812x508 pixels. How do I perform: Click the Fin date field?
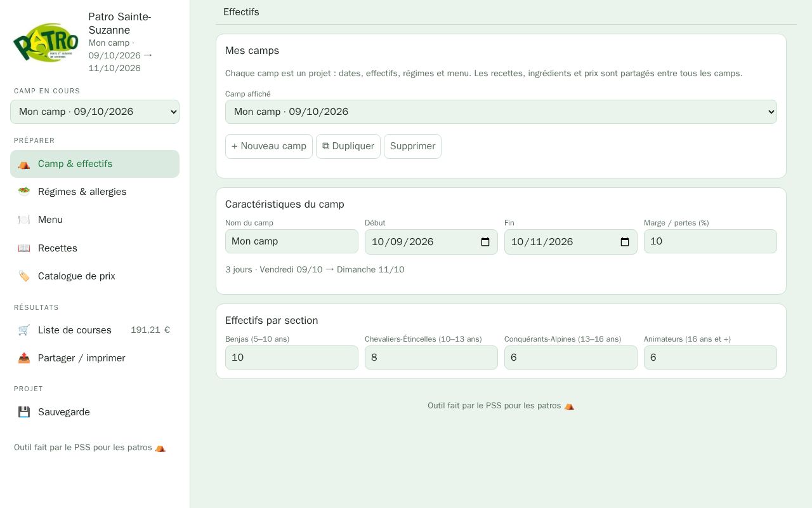(x=571, y=242)
